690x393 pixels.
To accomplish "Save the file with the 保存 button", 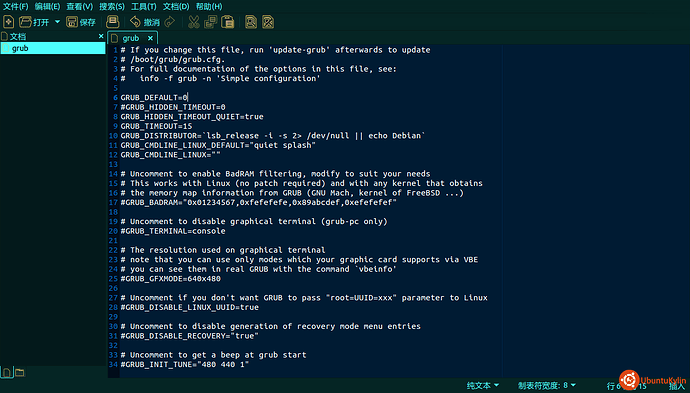I will [81, 22].
